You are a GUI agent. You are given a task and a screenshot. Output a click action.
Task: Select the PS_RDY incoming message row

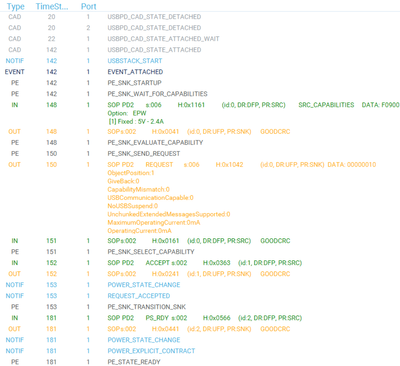point(200,318)
